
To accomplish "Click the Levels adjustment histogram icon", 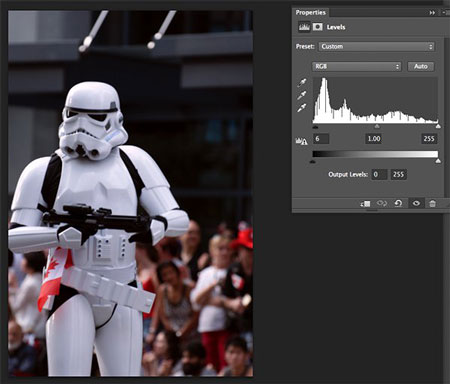I will (x=304, y=27).
